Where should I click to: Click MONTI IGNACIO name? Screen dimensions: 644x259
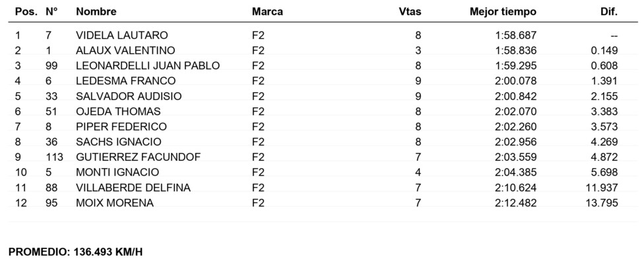pyautogui.click(x=117, y=172)
